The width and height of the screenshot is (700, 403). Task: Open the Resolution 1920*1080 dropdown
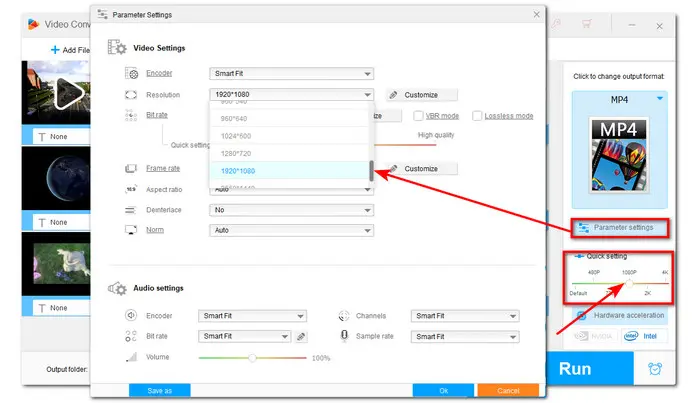(x=292, y=95)
